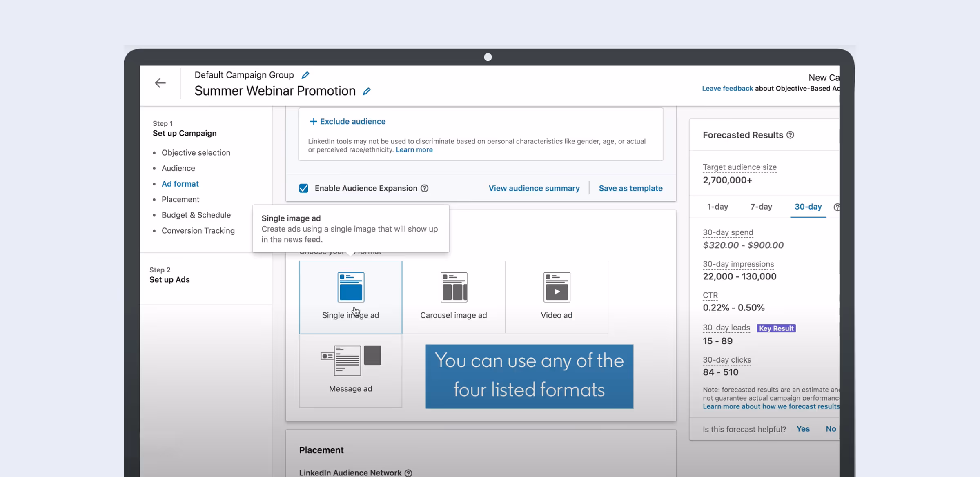Mark the forecast as helpful with Yes
This screenshot has width=980, height=477.
pyautogui.click(x=803, y=429)
